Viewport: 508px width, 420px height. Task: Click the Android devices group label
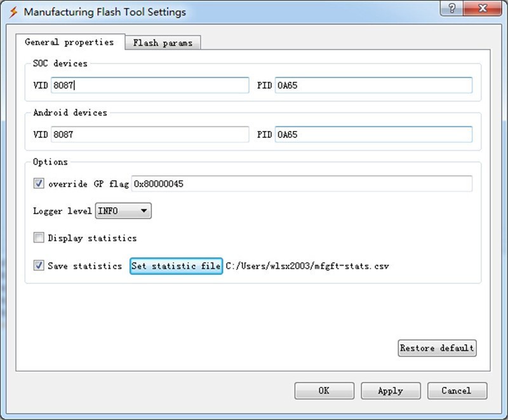tap(70, 112)
